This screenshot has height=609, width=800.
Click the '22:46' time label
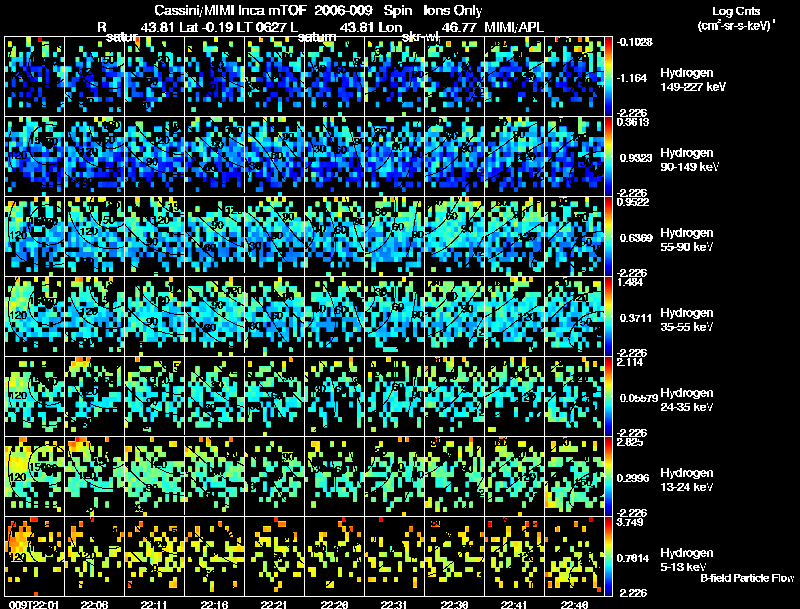pos(574,604)
